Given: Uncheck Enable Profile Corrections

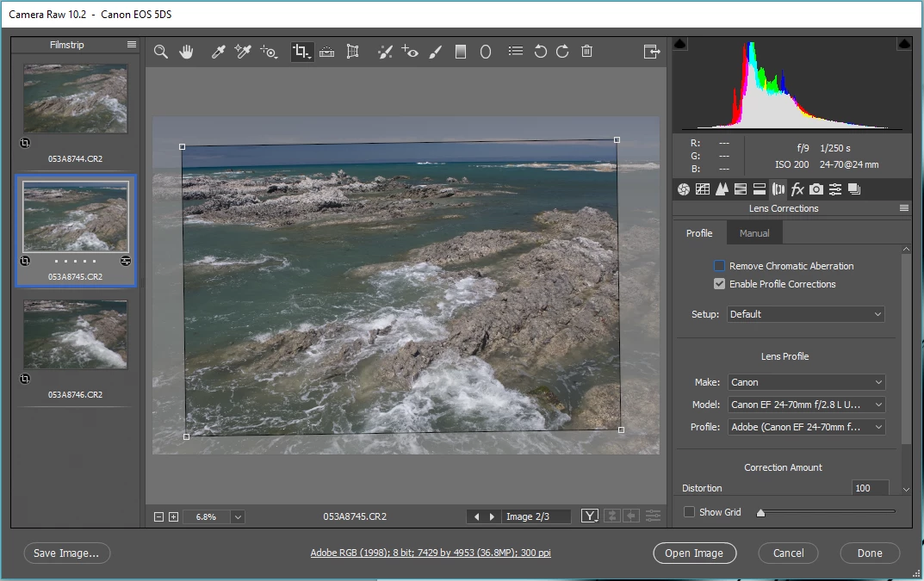Looking at the screenshot, I should coord(719,284).
